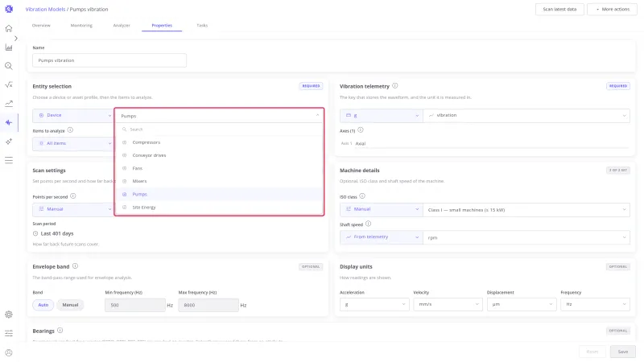Viewport: 644px width, 362px height.
Task: Open the magnifier search icon in sidebar
Action: (9, 66)
